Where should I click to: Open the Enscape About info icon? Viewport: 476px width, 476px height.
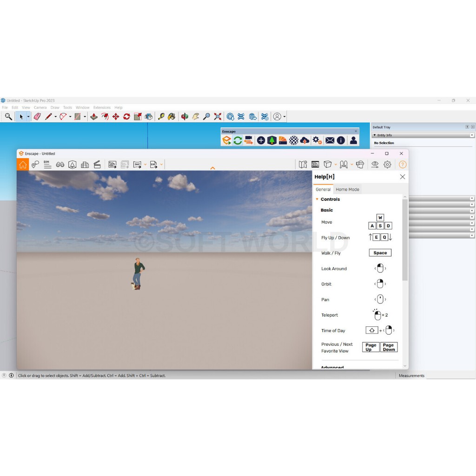click(x=341, y=140)
